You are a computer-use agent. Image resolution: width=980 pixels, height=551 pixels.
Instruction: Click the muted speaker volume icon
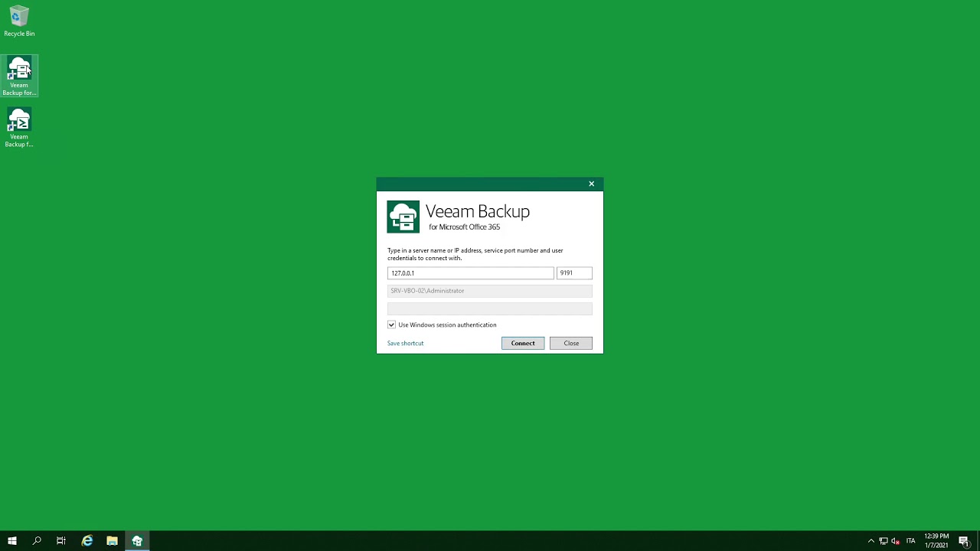[895, 541]
